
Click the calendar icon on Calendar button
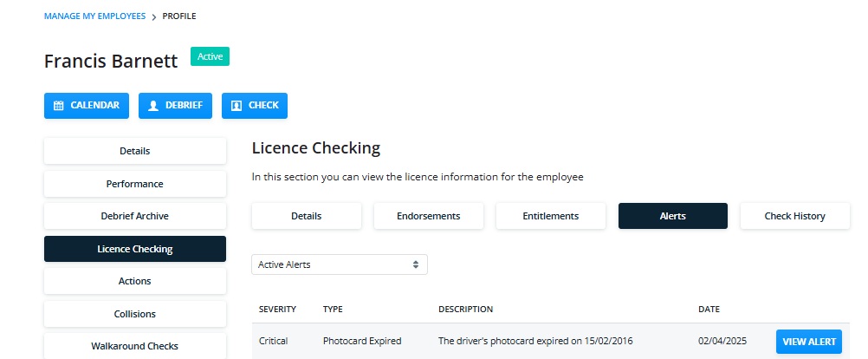click(x=58, y=105)
